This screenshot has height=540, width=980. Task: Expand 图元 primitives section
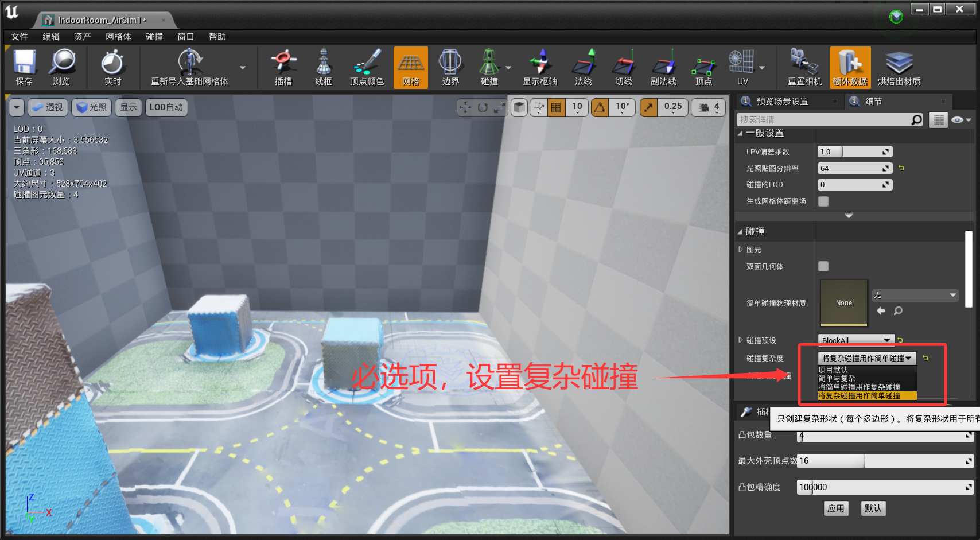[741, 250]
